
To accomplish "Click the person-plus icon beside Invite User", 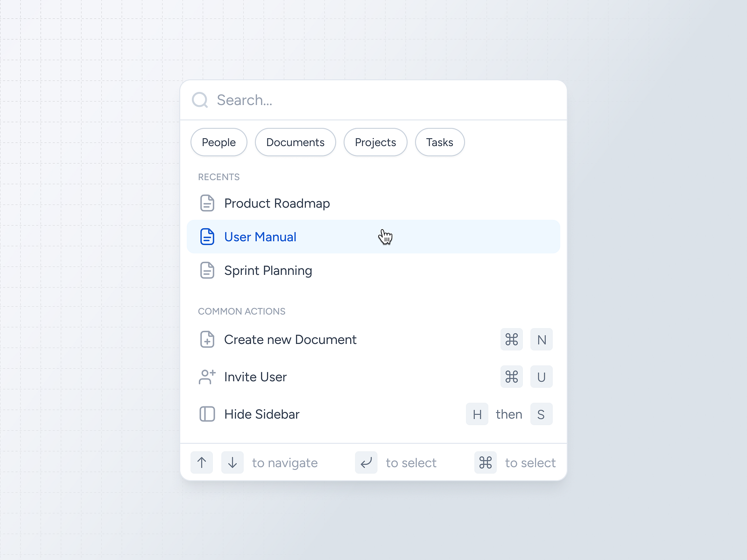I will pos(207,377).
